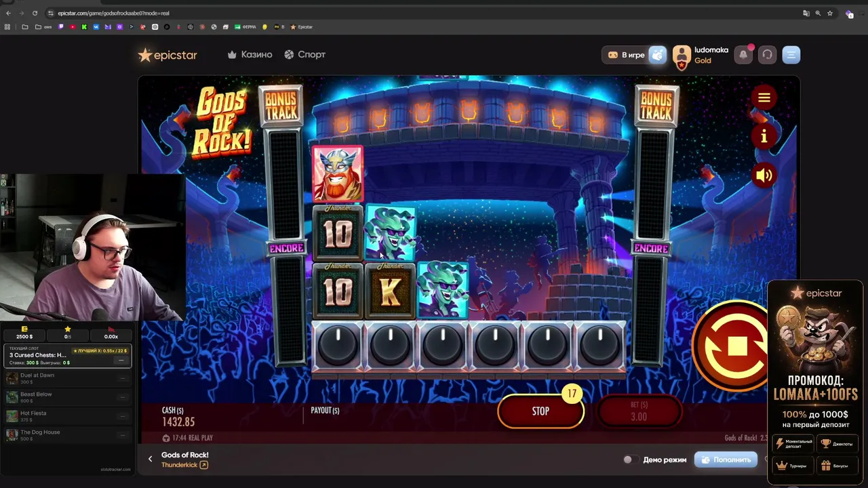The height and width of the screenshot is (488, 868).
Task: Open the Epicstar bookmark
Action: (302, 27)
